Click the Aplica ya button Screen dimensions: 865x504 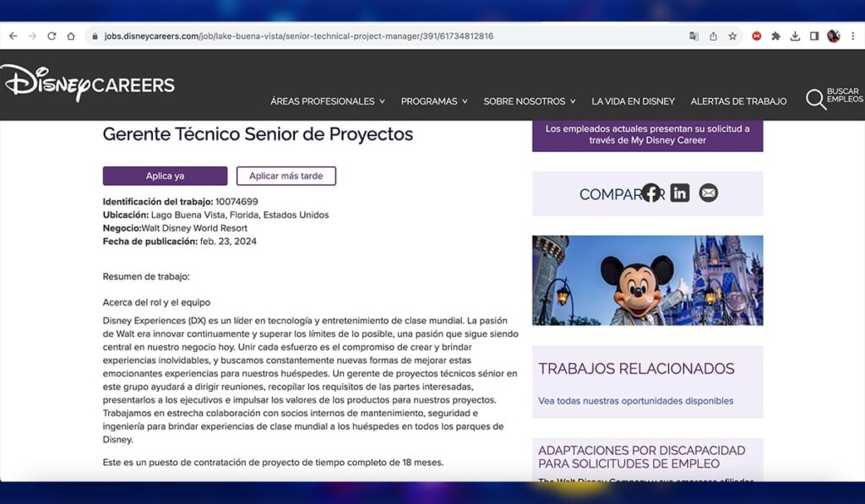pos(165,176)
